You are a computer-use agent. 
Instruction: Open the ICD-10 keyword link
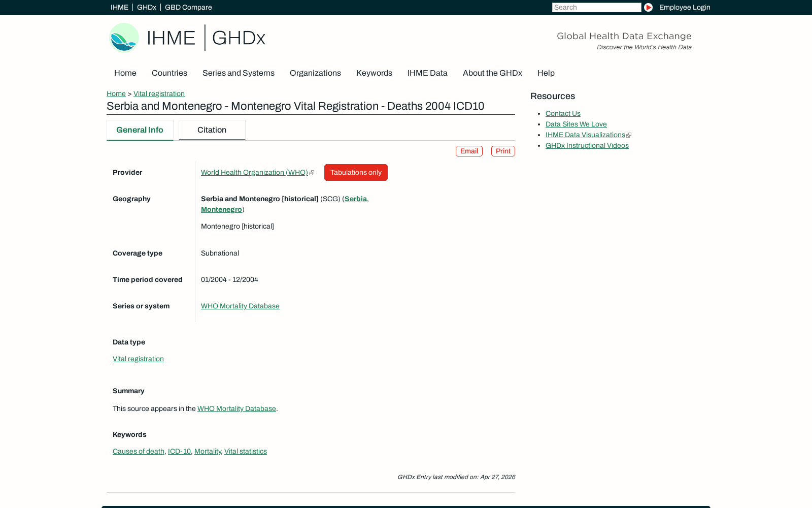(x=179, y=452)
